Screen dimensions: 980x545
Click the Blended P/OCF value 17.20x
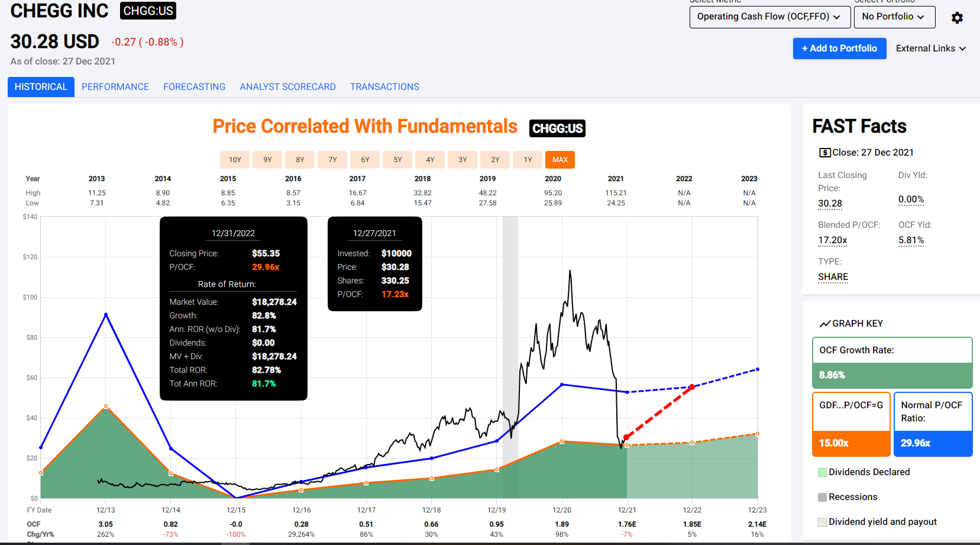pos(832,240)
